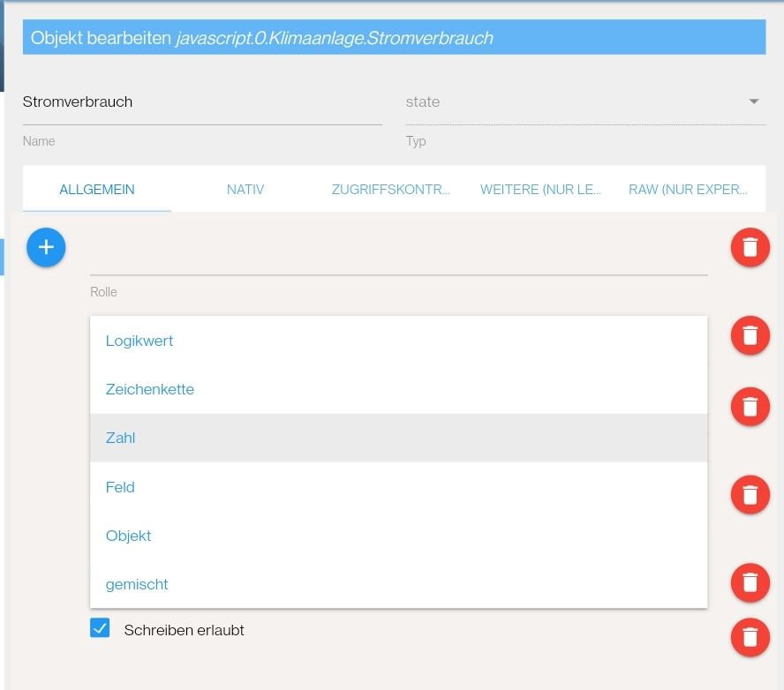Switch to the ALLGEMEIN tab
The image size is (784, 690).
(97, 190)
